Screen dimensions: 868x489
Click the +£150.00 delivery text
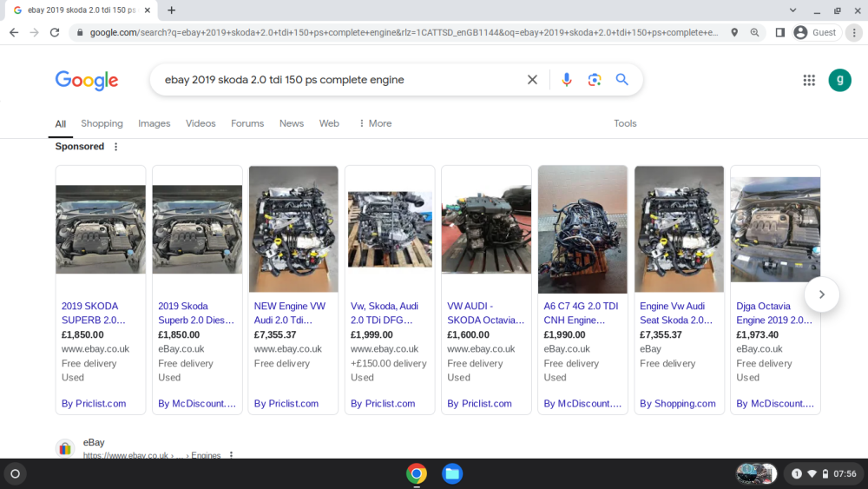click(x=389, y=364)
